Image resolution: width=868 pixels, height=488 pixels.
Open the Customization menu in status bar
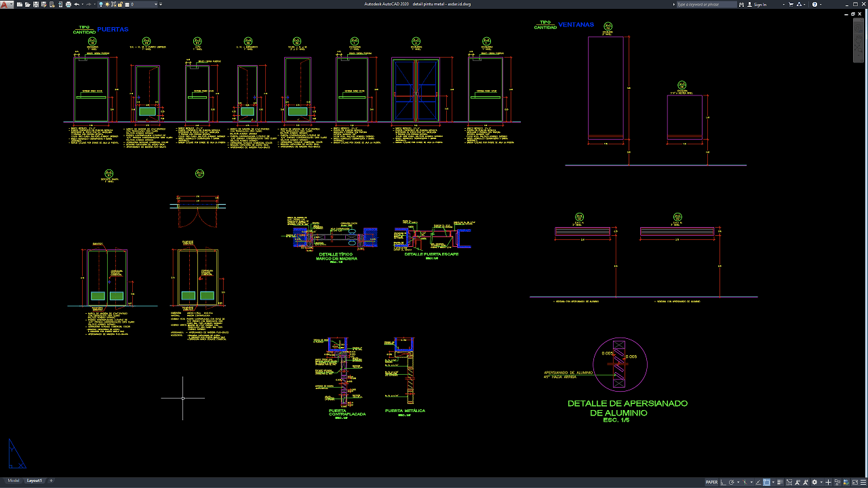(862, 483)
